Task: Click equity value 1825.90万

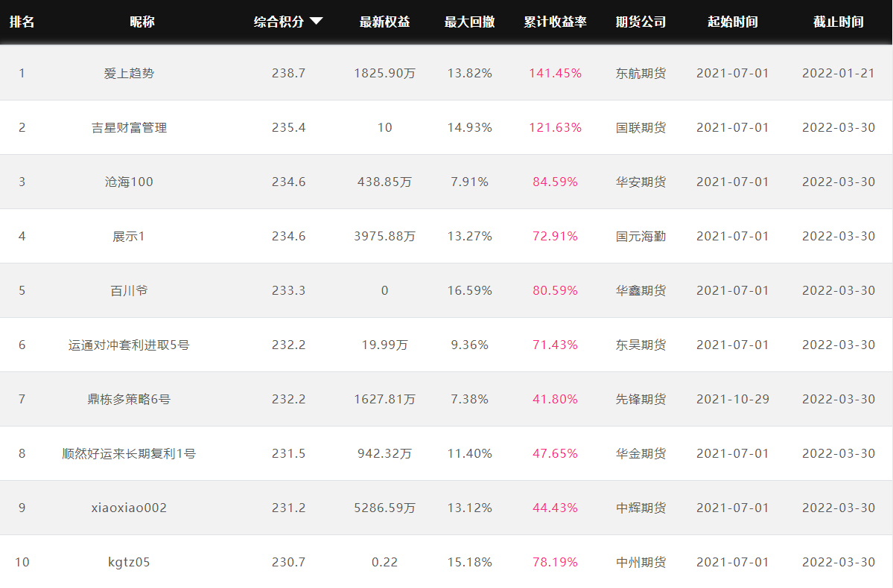Action: coord(384,74)
